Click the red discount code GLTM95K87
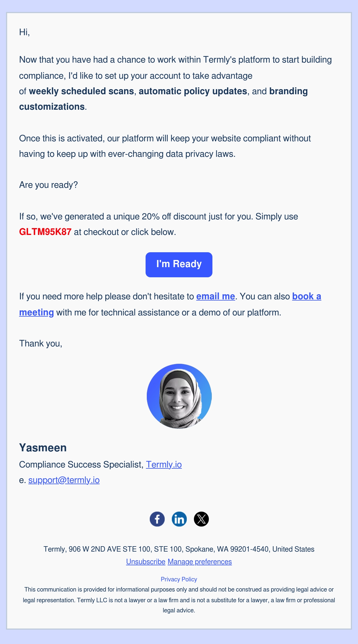Screen dimensions: 358x644 pos(45,232)
